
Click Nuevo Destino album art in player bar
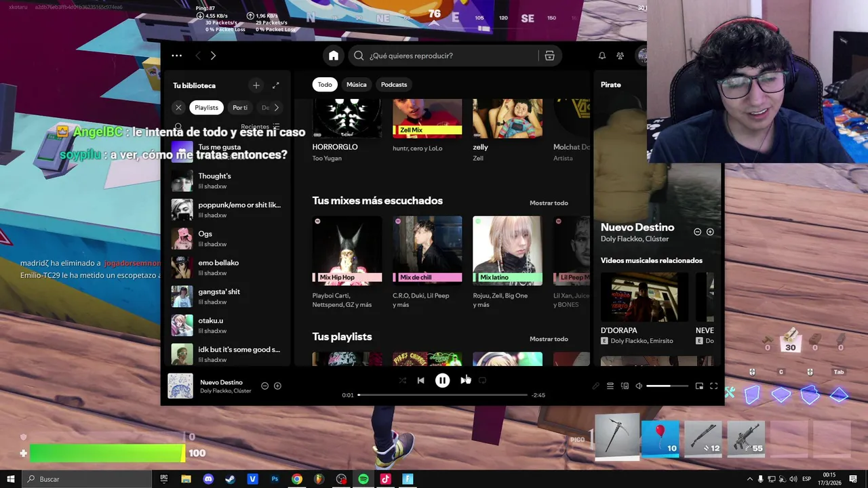click(180, 386)
